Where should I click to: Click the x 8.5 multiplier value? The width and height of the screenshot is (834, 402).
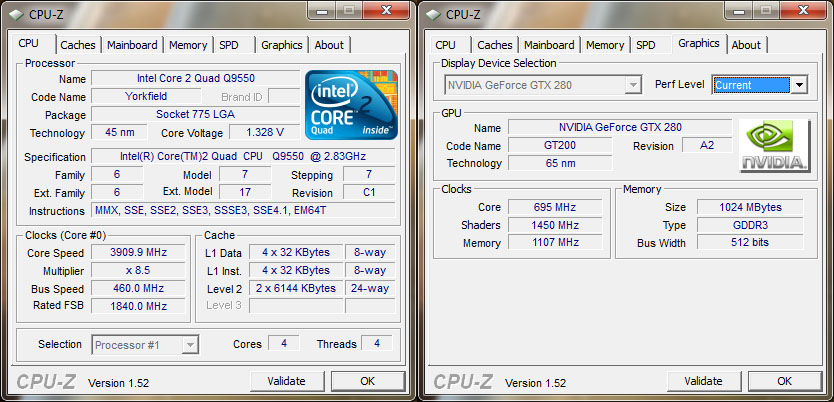coord(138,271)
